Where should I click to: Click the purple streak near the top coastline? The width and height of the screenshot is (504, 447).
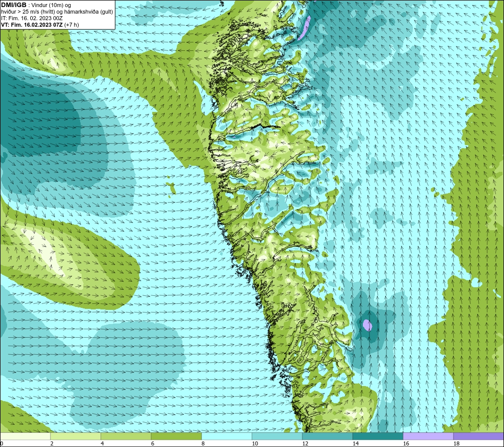click(x=304, y=28)
